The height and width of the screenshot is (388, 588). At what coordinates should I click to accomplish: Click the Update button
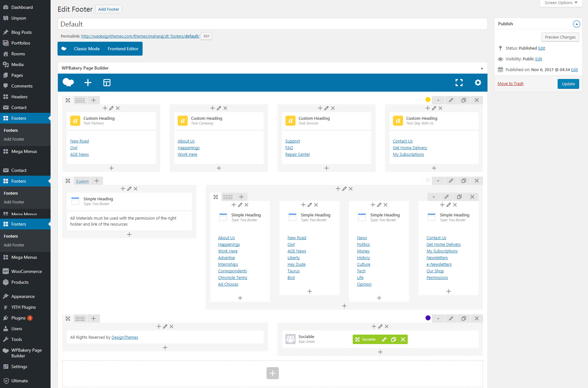point(568,84)
